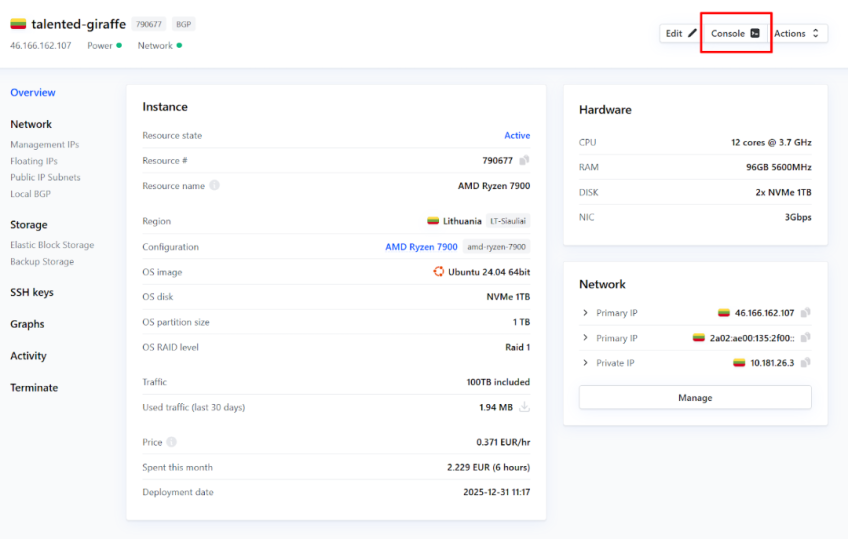Click the Edit button with pencil
Image resolution: width=848 pixels, height=539 pixels.
pyautogui.click(x=680, y=33)
